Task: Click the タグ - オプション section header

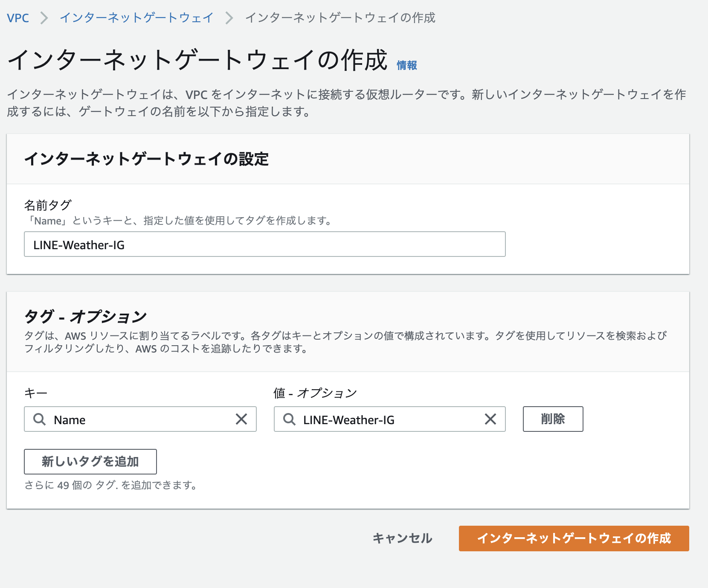Action: (x=85, y=316)
